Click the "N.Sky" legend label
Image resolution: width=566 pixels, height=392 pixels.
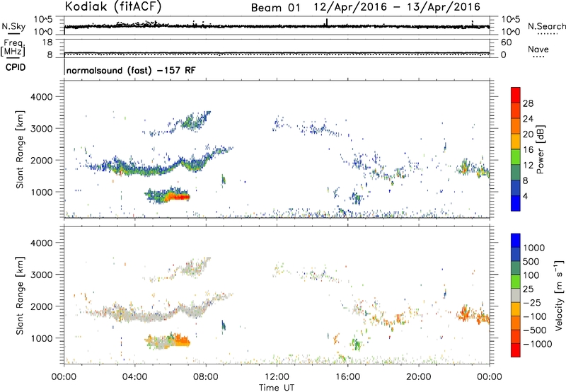click(13, 26)
